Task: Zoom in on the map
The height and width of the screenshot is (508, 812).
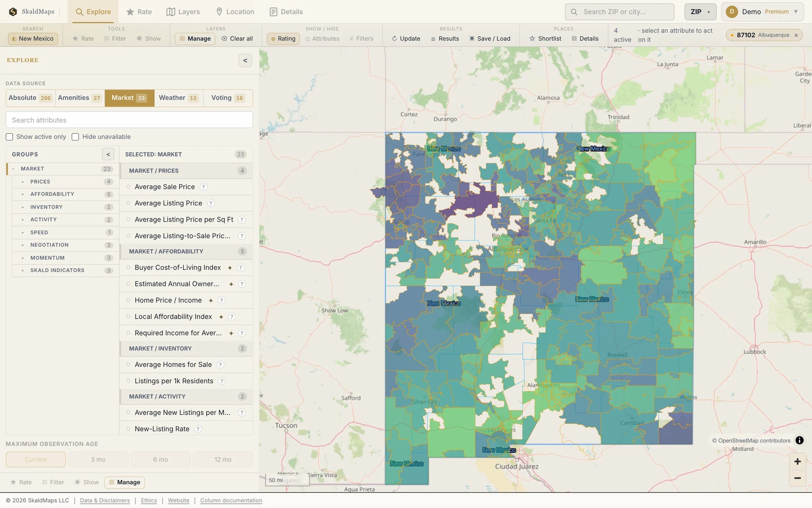Action: point(797,461)
